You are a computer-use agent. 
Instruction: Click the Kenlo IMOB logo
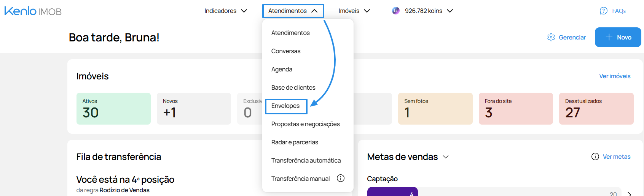coord(33,11)
